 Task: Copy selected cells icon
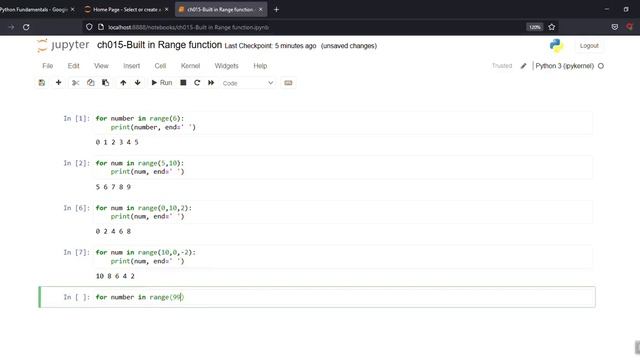(90, 83)
